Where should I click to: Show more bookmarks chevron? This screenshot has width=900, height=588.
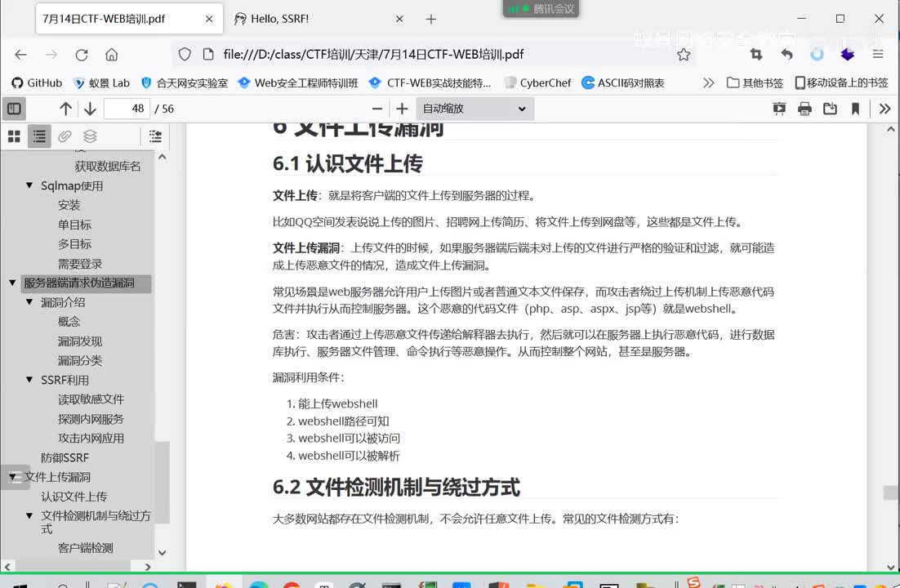pos(708,82)
